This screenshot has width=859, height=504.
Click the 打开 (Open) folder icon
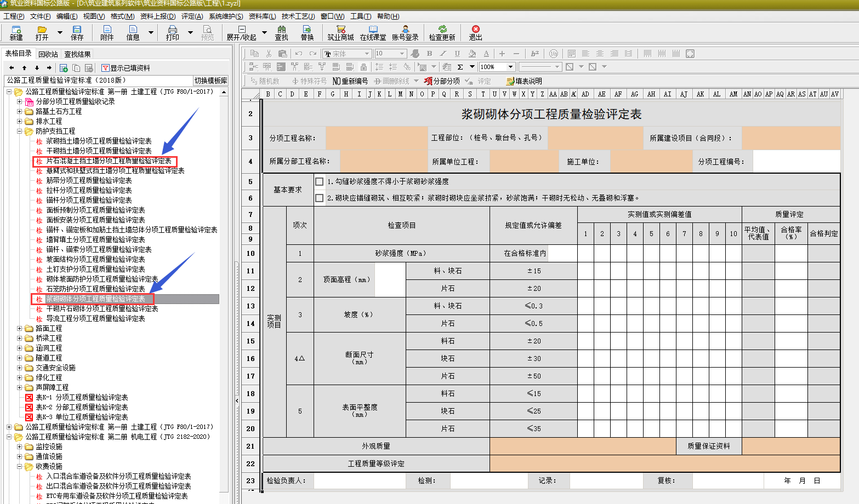42,30
